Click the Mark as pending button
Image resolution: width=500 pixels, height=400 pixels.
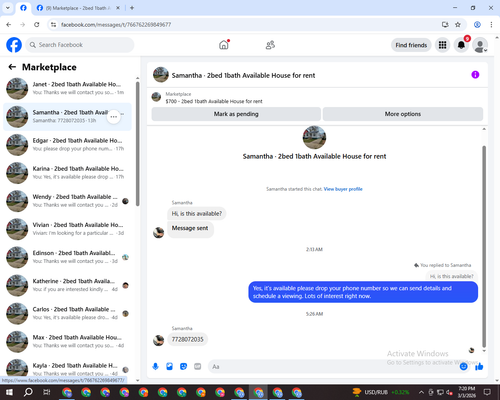pos(236,114)
